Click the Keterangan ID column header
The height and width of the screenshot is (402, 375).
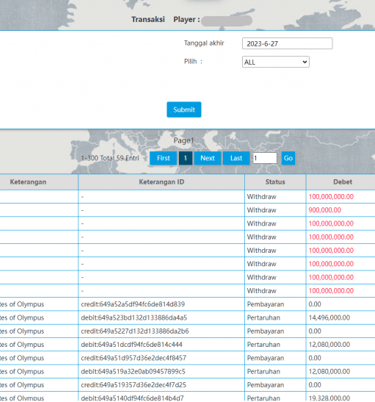click(x=161, y=182)
